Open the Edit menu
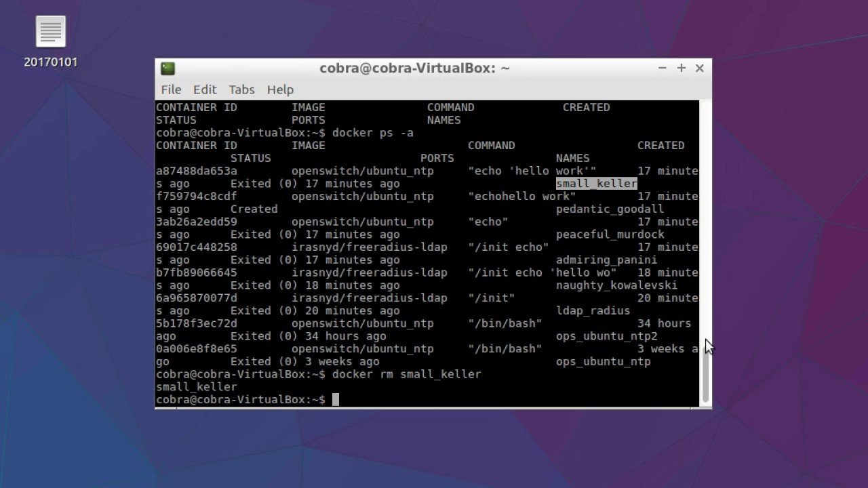This screenshot has width=868, height=488. (x=205, y=89)
